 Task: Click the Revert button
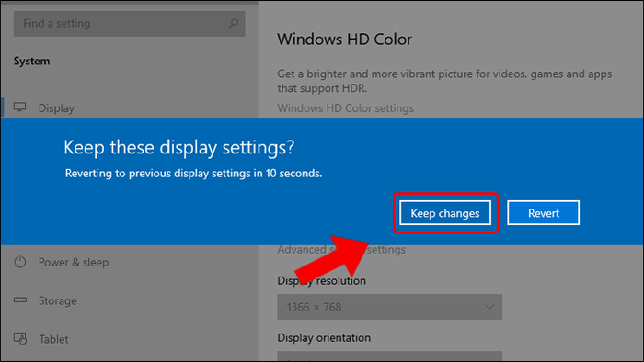point(544,213)
